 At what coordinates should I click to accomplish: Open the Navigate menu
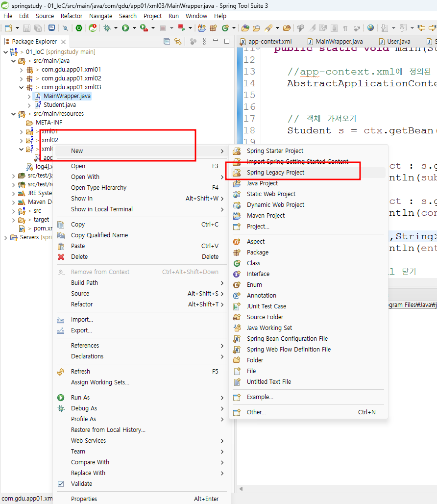[100, 16]
